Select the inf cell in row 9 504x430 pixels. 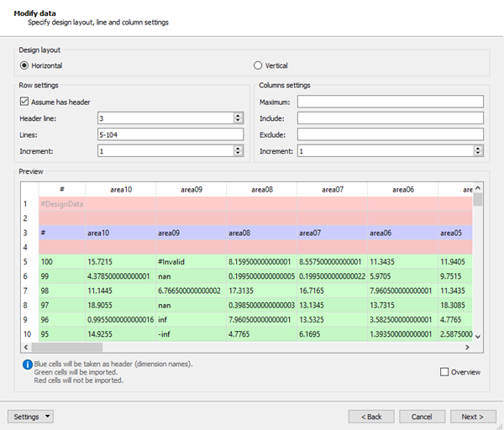click(192, 319)
